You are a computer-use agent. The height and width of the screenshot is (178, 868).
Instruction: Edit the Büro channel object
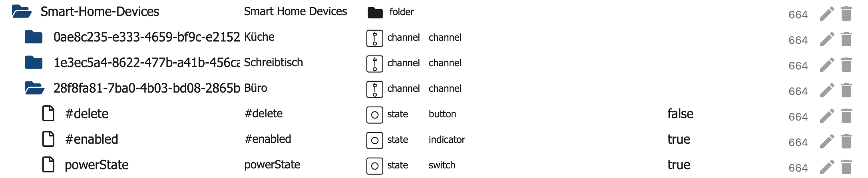(827, 91)
